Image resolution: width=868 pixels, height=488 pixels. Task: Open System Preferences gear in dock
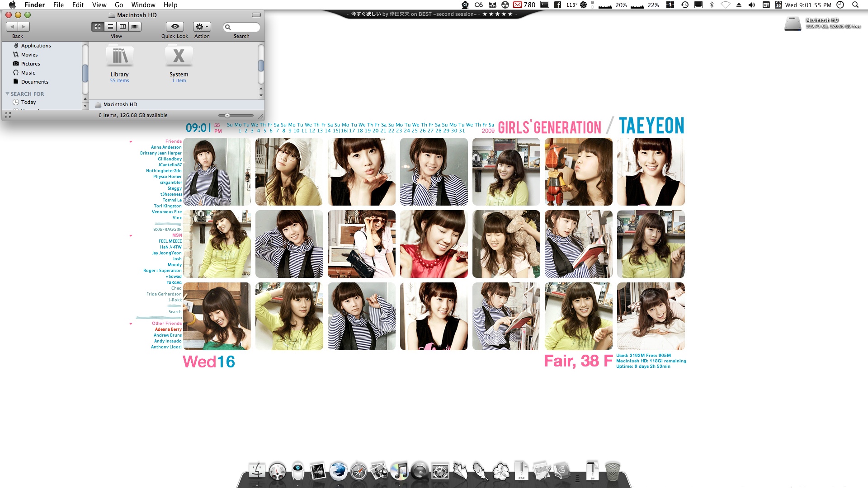tap(440, 472)
